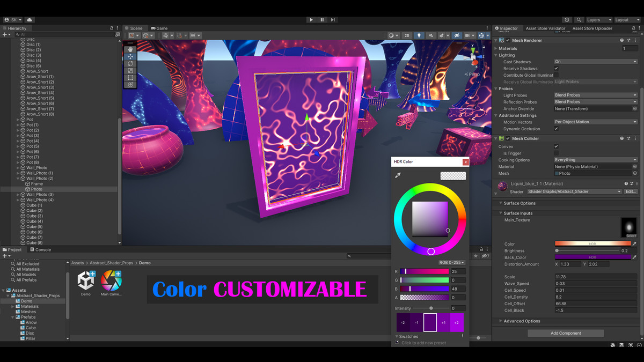Mute scene audio in the Scene view toolbar
Screen dimensions: 644x362
431,35
